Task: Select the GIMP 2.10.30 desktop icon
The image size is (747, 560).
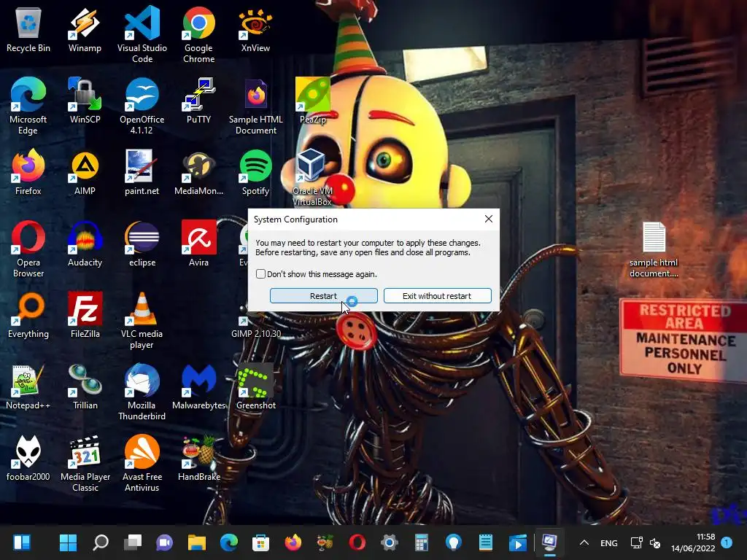Action: [256, 326]
